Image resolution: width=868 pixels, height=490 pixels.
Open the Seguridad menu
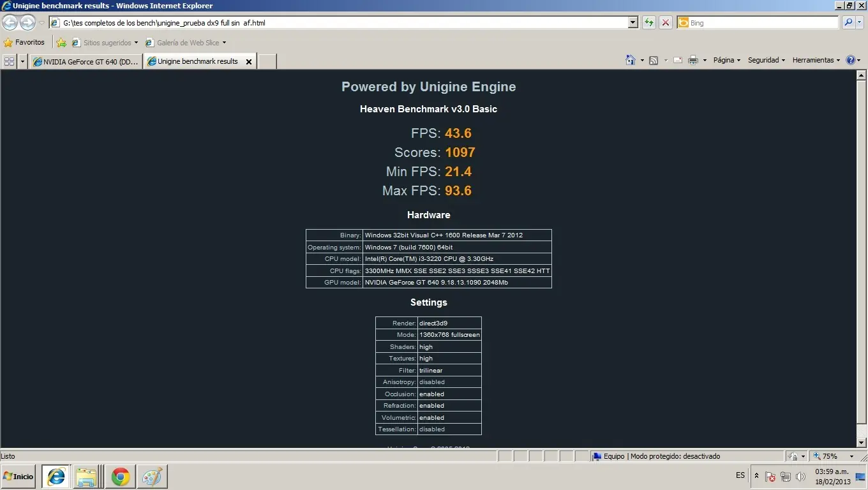(x=767, y=60)
